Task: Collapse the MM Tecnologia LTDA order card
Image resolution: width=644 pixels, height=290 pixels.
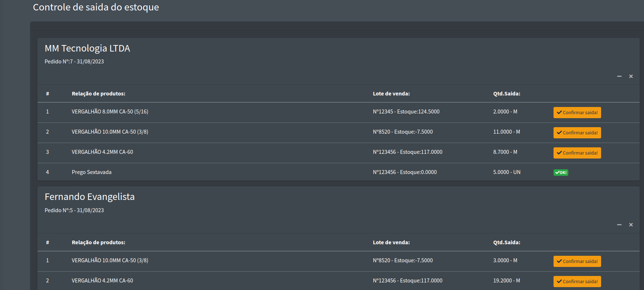Action: click(x=619, y=76)
